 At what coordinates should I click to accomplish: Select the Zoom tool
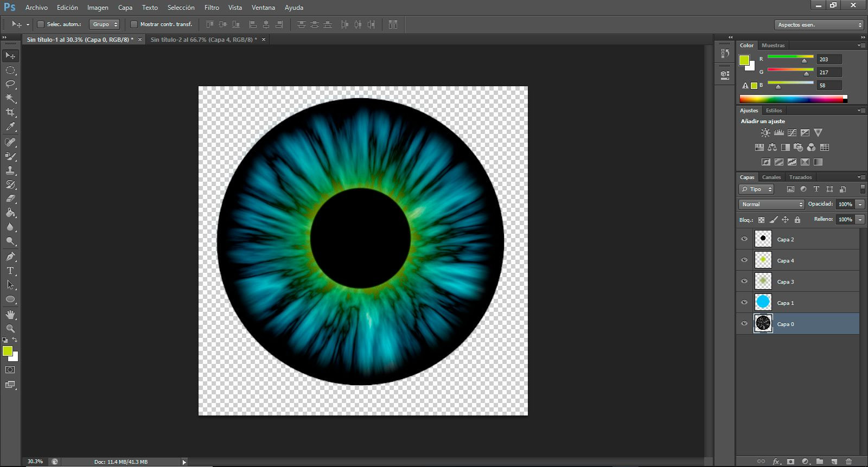click(x=10, y=328)
